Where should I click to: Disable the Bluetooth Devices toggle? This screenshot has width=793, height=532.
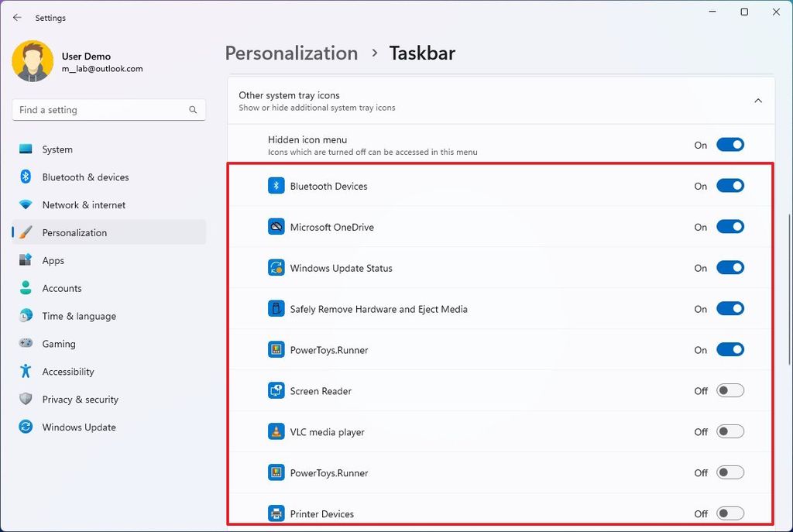click(729, 186)
